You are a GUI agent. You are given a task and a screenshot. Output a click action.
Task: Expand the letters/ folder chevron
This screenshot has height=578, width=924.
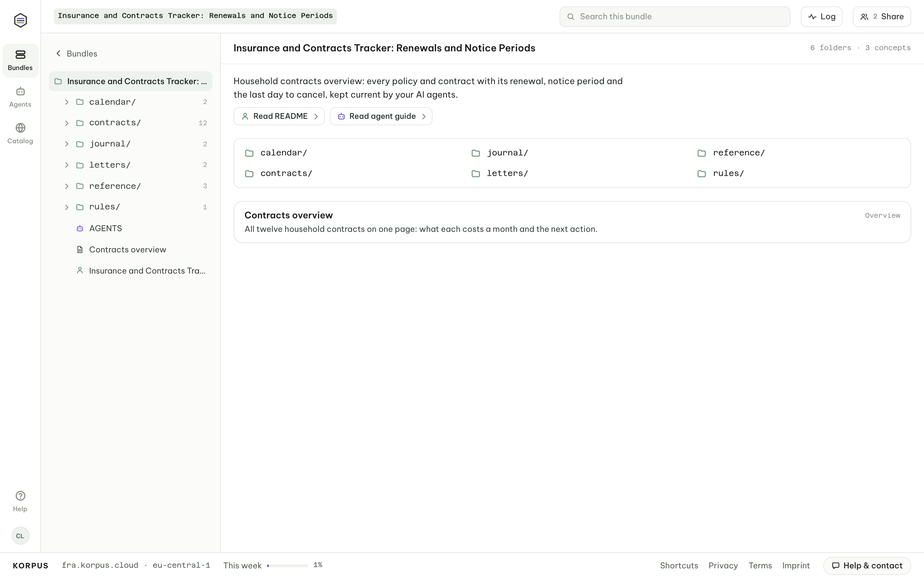pos(67,165)
